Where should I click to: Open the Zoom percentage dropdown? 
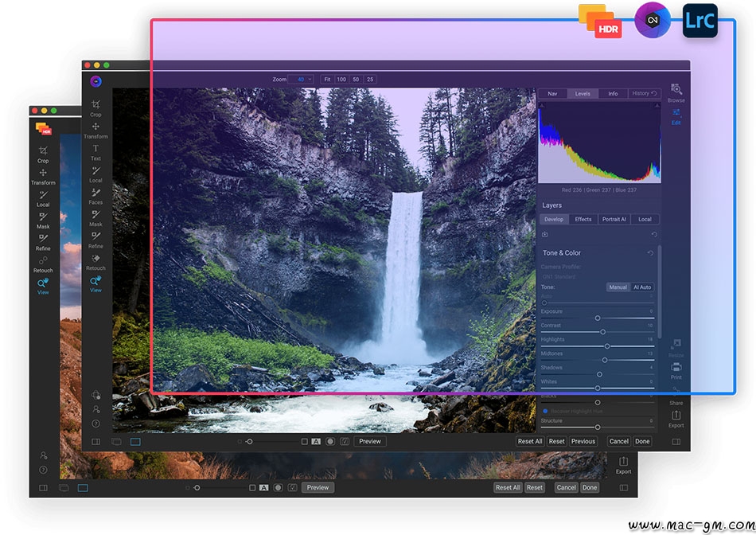[301, 79]
